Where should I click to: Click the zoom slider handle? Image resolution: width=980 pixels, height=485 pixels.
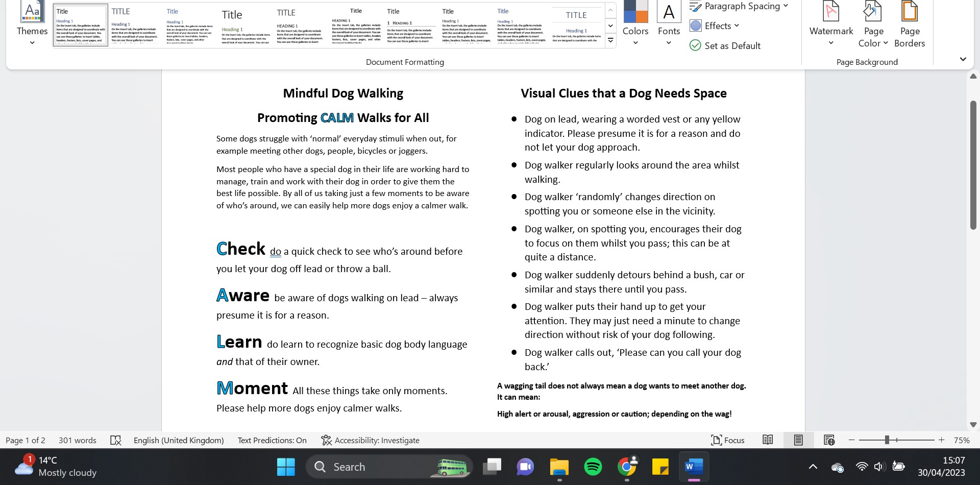(887, 440)
